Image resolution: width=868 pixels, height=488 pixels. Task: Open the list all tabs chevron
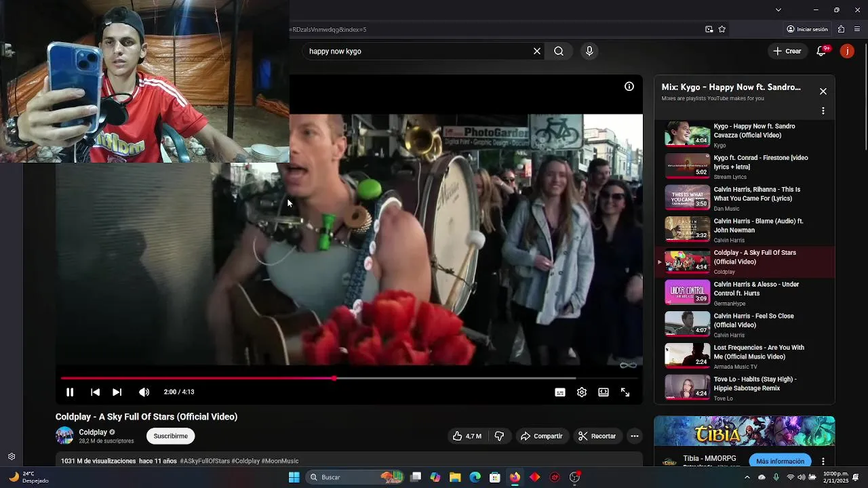(778, 9)
